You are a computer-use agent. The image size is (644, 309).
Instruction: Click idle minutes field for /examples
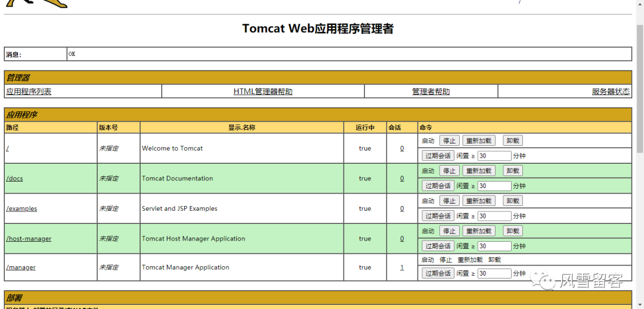(494, 216)
